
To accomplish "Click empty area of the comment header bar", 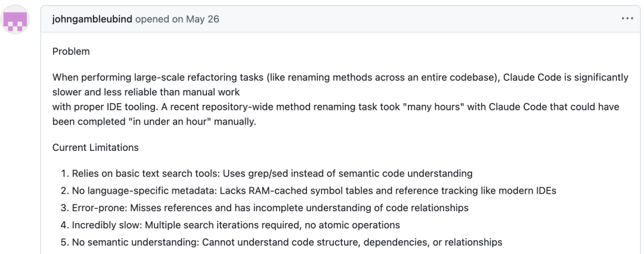I will click(417, 19).
